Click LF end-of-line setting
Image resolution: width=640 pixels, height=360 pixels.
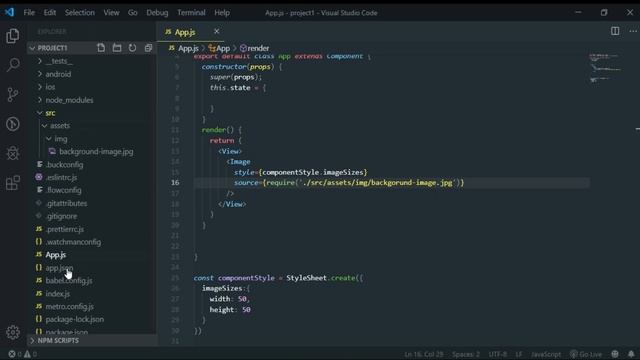(518, 354)
